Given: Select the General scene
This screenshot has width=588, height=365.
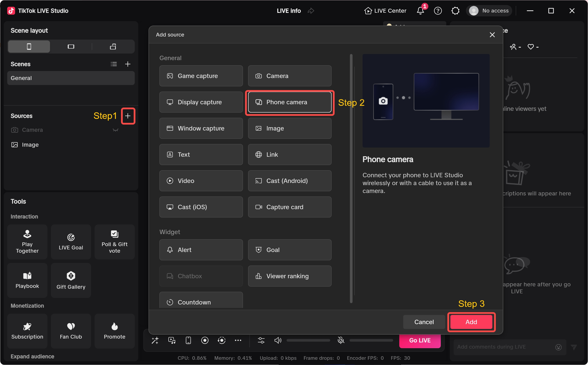Looking at the screenshot, I should point(71,78).
